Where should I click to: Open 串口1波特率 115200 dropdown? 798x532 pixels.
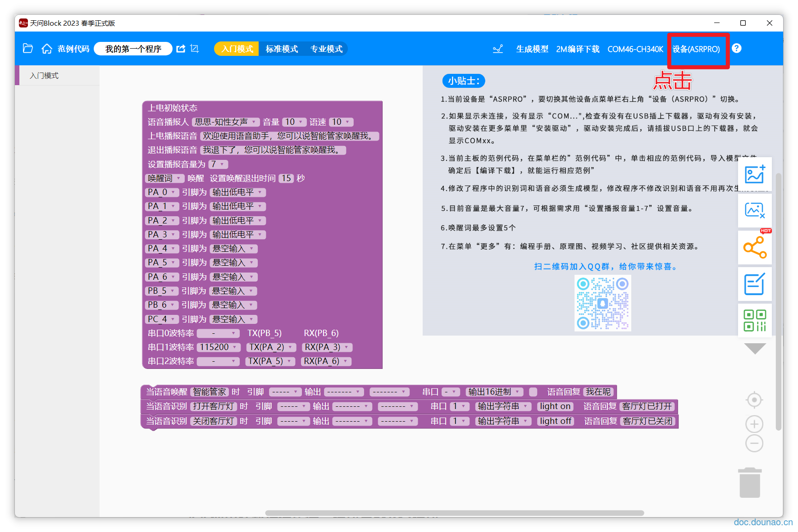pyautogui.click(x=219, y=347)
